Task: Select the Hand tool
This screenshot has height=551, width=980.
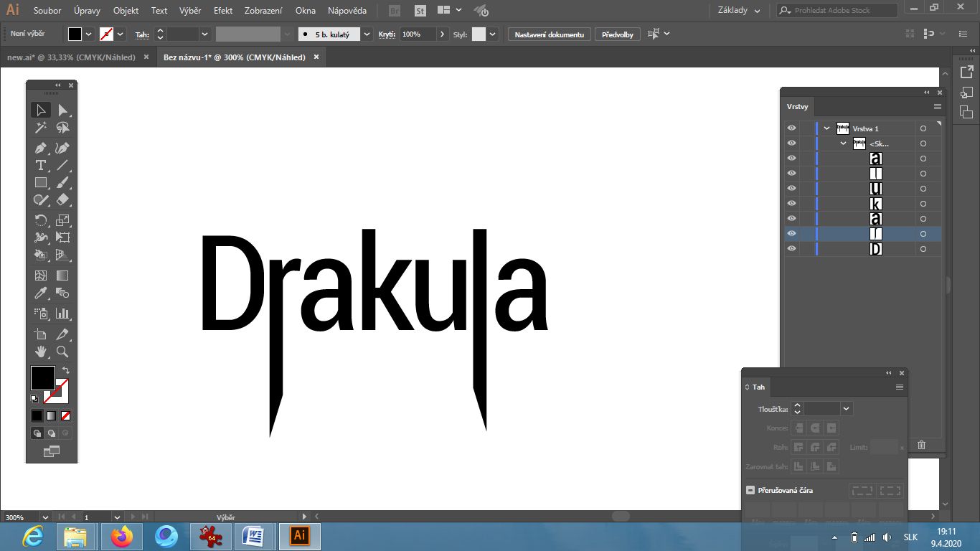Action: pyautogui.click(x=41, y=352)
